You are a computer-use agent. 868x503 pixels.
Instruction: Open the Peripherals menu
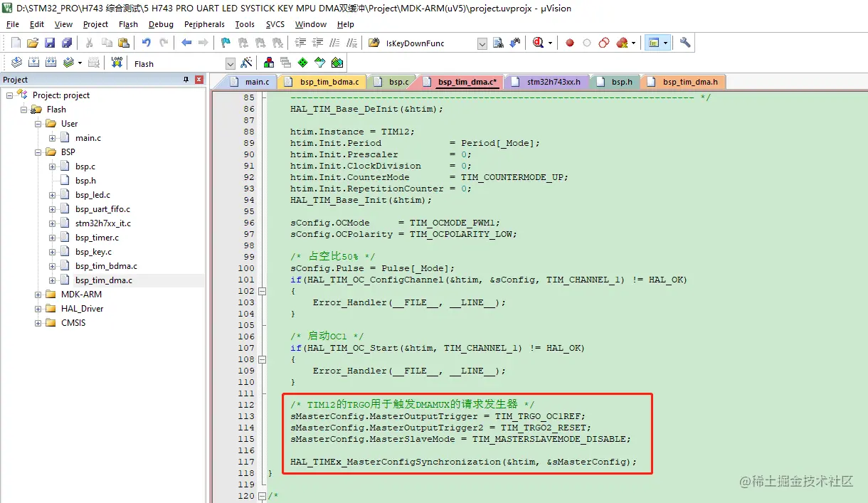coord(204,24)
